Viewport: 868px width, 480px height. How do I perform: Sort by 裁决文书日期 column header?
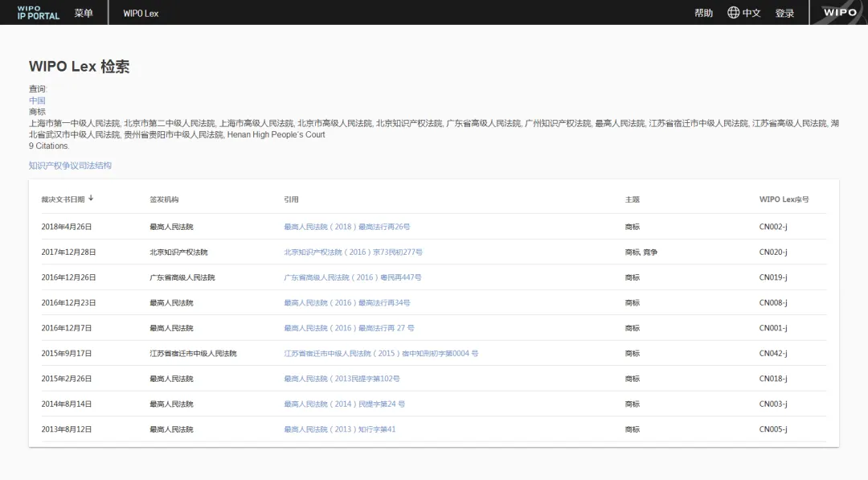(63, 199)
